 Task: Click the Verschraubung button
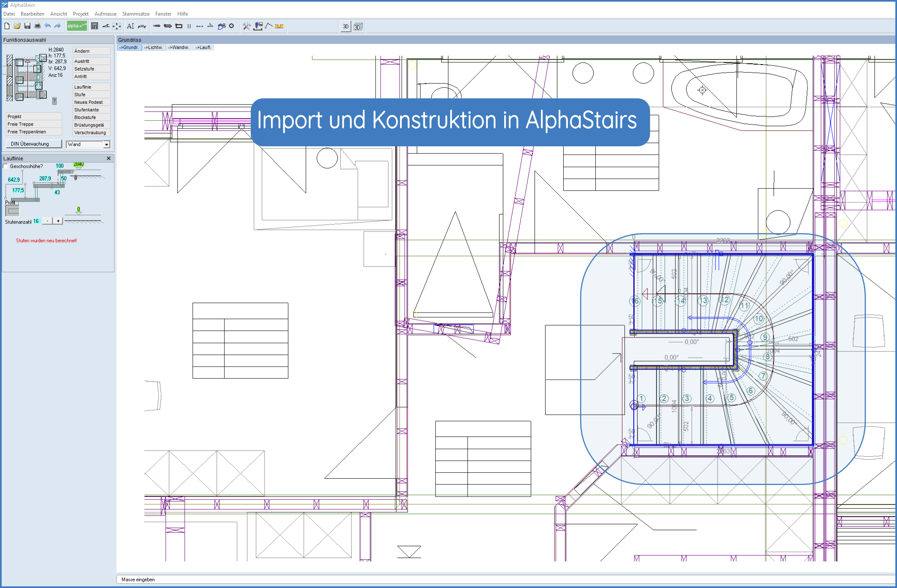92,132
